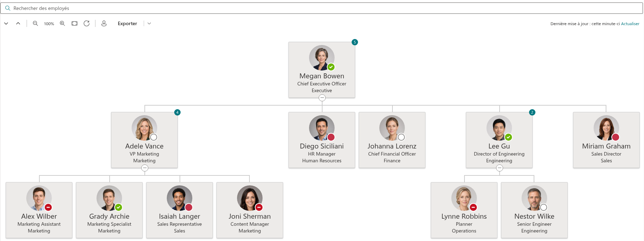Open the Exporter dropdown arrow
The width and height of the screenshot is (644, 241).
[149, 23]
